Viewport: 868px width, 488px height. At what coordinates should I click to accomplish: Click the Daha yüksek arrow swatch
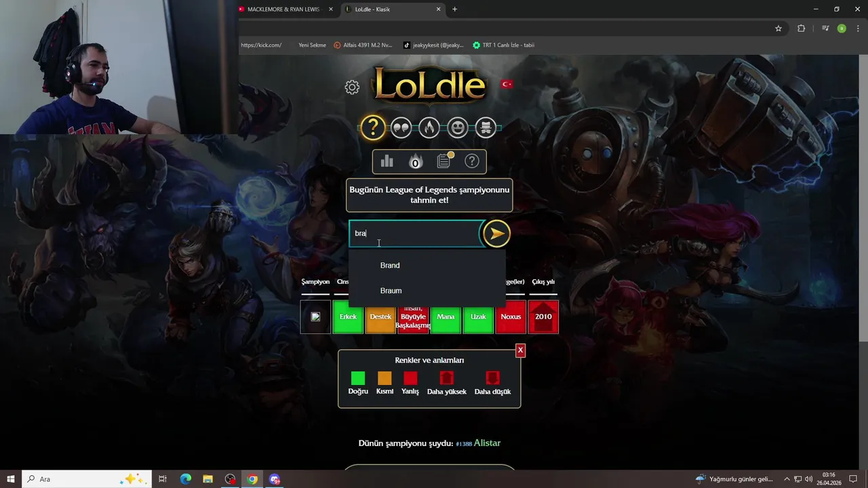446,378
